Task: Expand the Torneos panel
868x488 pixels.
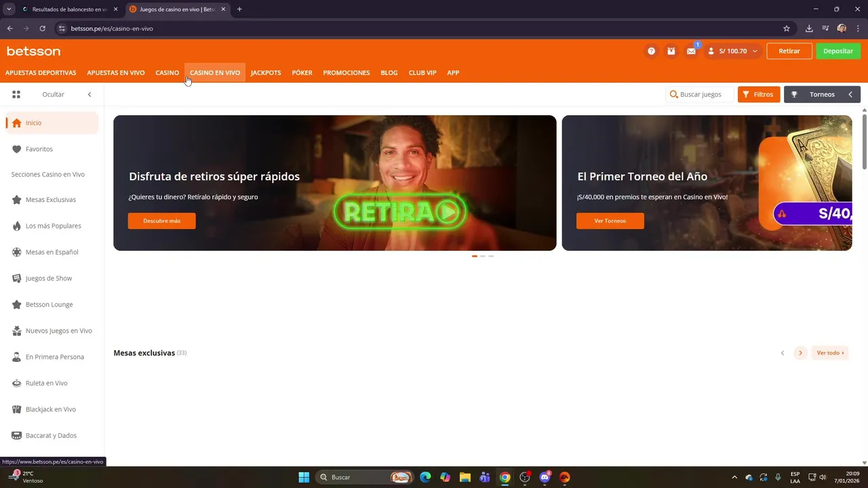Action: pyautogui.click(x=822, y=94)
